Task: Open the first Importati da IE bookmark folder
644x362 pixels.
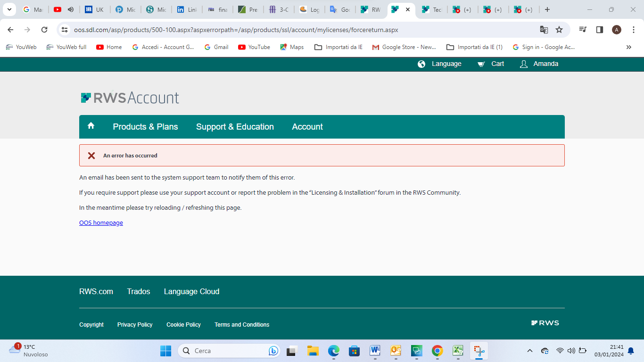Action: [339, 47]
